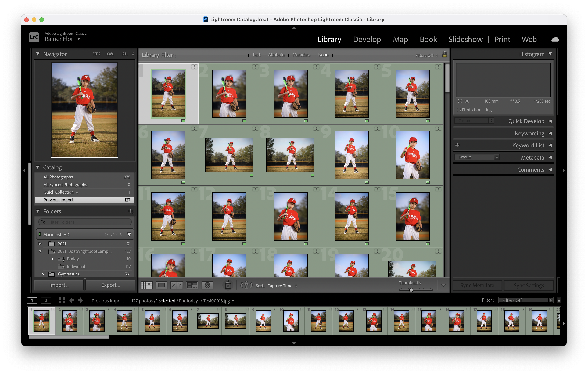Switch to Loupe view icon

(161, 285)
